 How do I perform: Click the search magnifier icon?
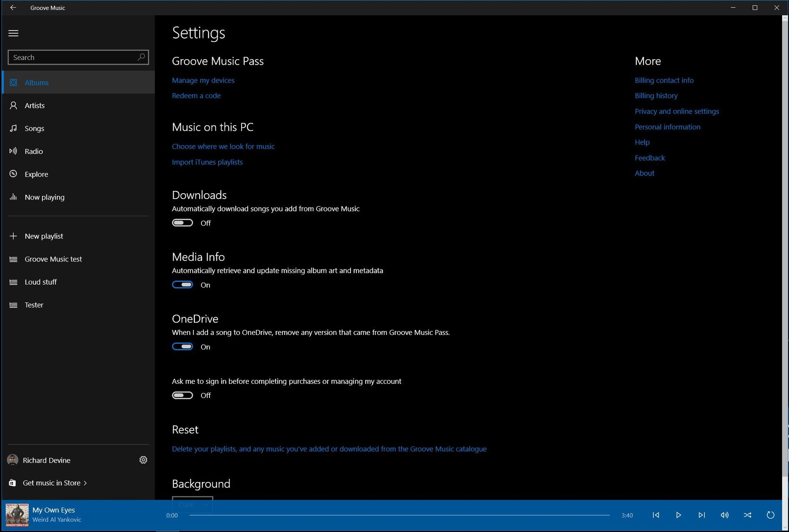[x=141, y=57]
